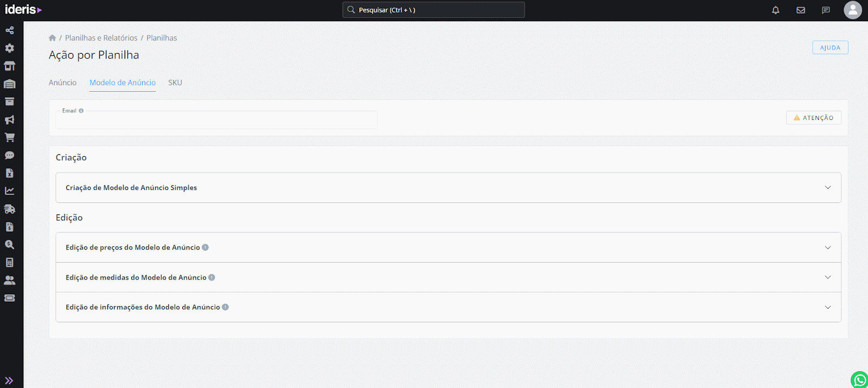Expand Edição de preços do Modelo section
The width and height of the screenshot is (868, 388).
coord(448,247)
